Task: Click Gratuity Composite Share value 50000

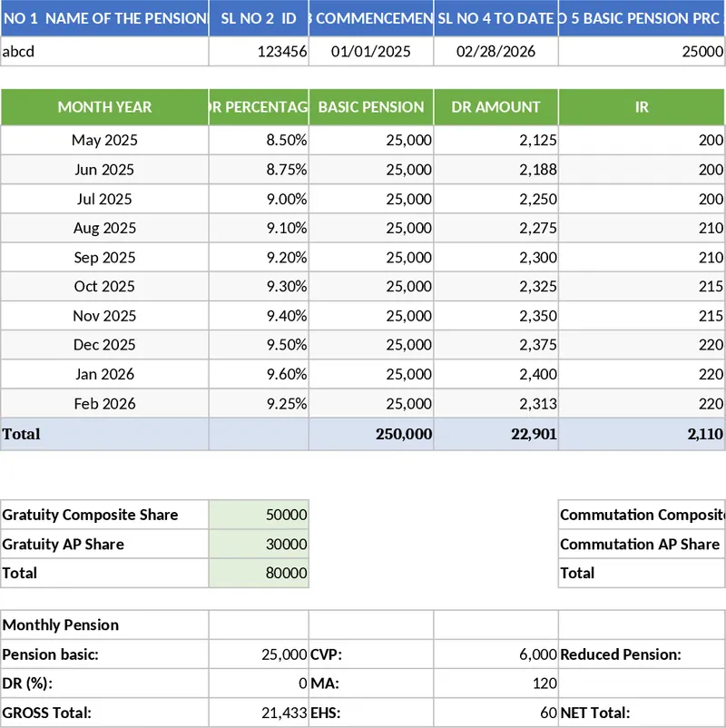Action: click(259, 515)
